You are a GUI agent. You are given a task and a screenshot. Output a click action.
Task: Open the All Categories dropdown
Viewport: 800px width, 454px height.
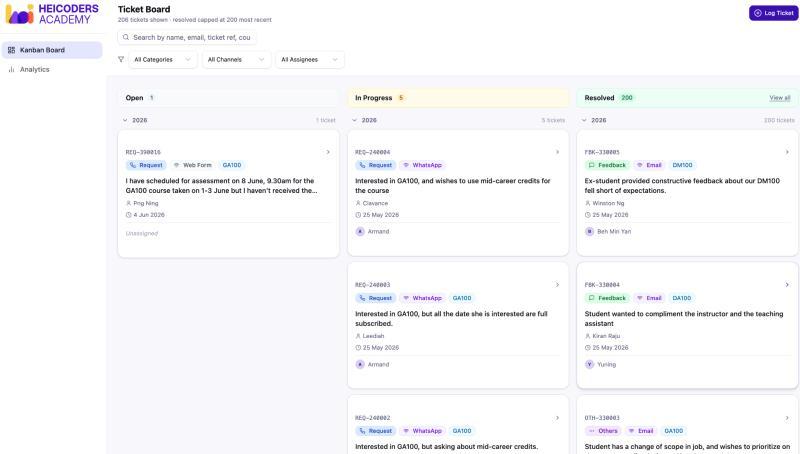pyautogui.click(x=163, y=60)
